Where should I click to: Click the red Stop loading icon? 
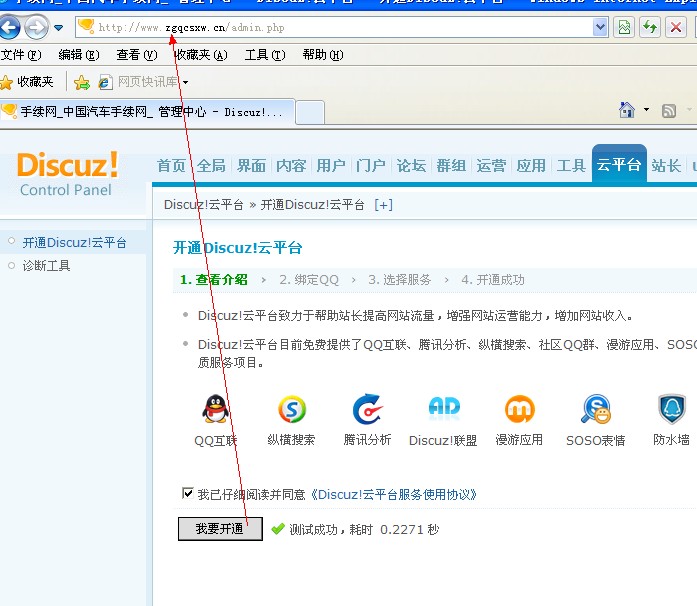coord(676,28)
